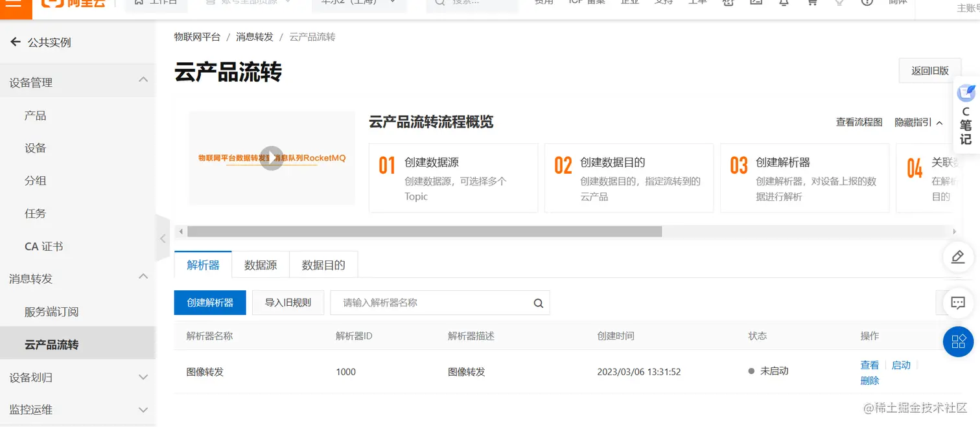Click the search magnifier icon in parser search

538,303
